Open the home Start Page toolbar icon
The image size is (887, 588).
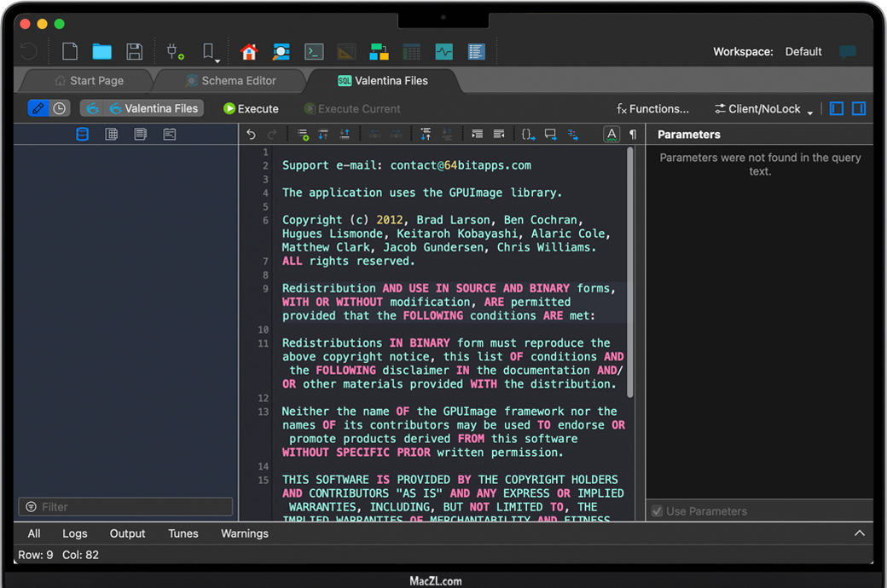[x=249, y=52]
